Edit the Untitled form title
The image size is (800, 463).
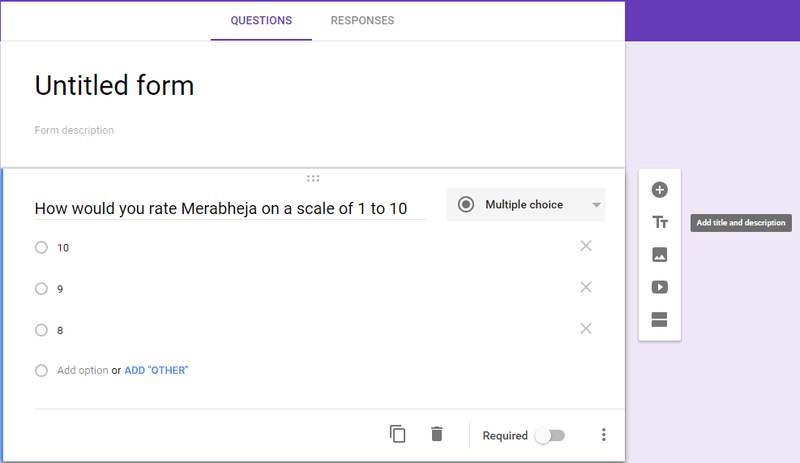tap(114, 85)
